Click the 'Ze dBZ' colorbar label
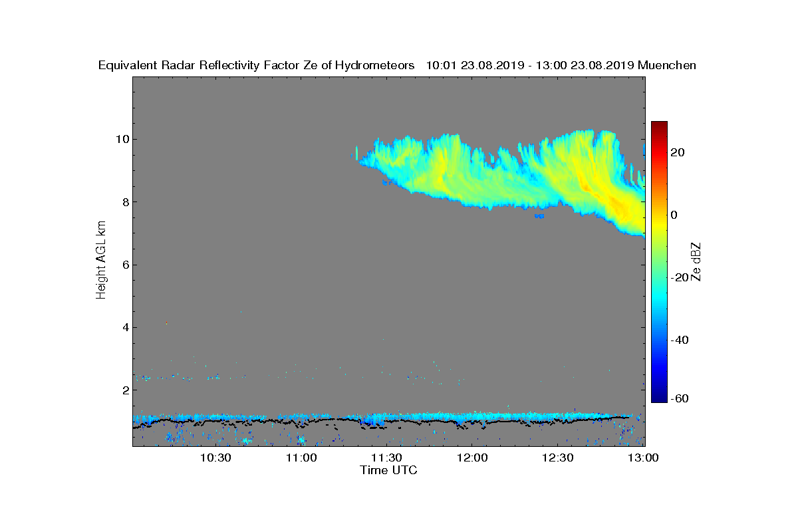The image size is (798, 532). tap(696, 262)
